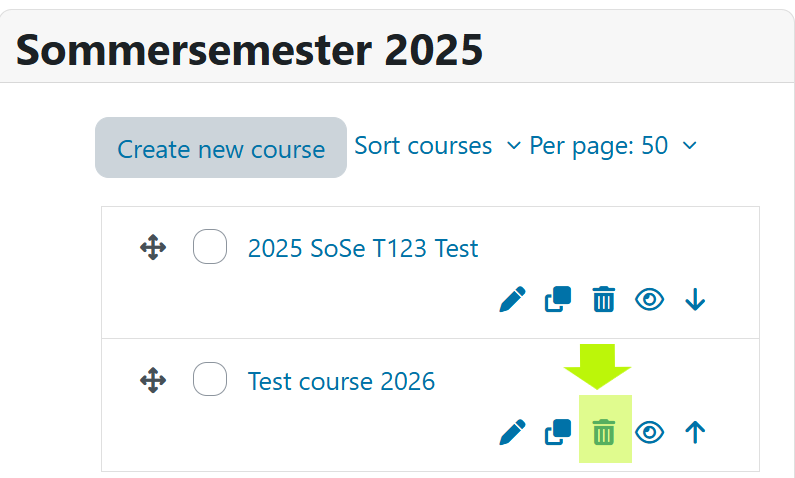Move 2025 SoSe T123 Test course down
The height and width of the screenshot is (478, 795).
pos(696,299)
